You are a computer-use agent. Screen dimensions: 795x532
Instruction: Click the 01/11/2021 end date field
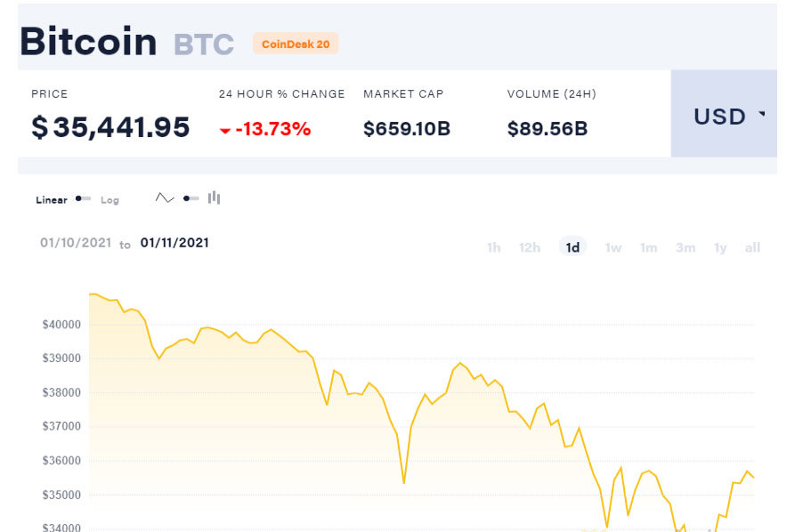[174, 243]
